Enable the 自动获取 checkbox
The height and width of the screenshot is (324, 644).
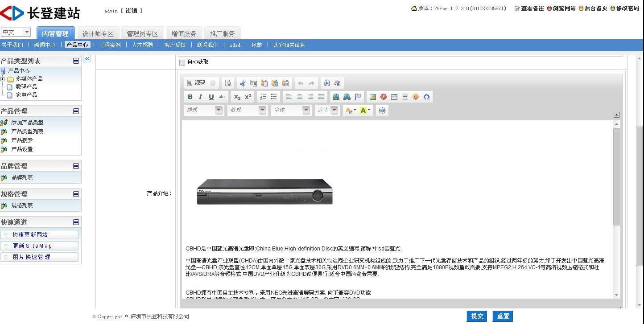pos(182,62)
